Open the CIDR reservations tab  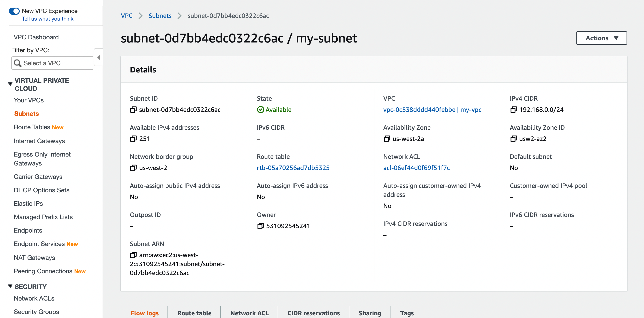pos(313,313)
